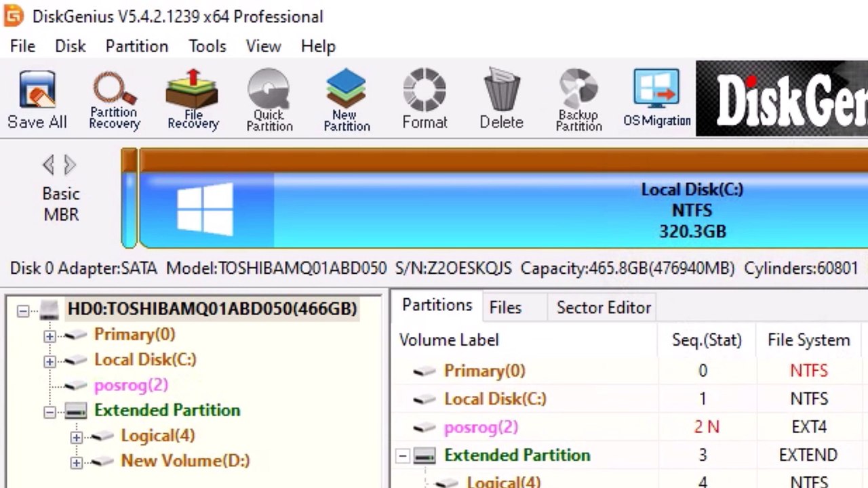Click the Save All toolbar icon
This screenshot has height=488, width=868.
(x=37, y=100)
